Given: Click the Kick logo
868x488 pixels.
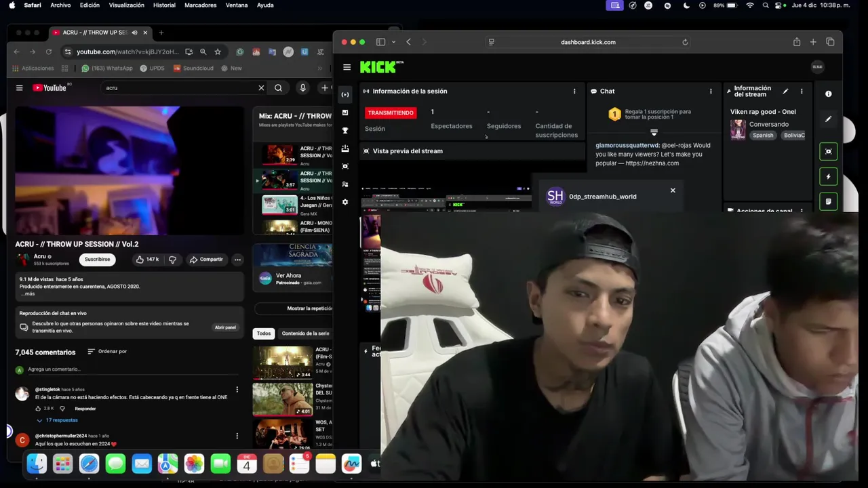Looking at the screenshot, I should [x=381, y=67].
